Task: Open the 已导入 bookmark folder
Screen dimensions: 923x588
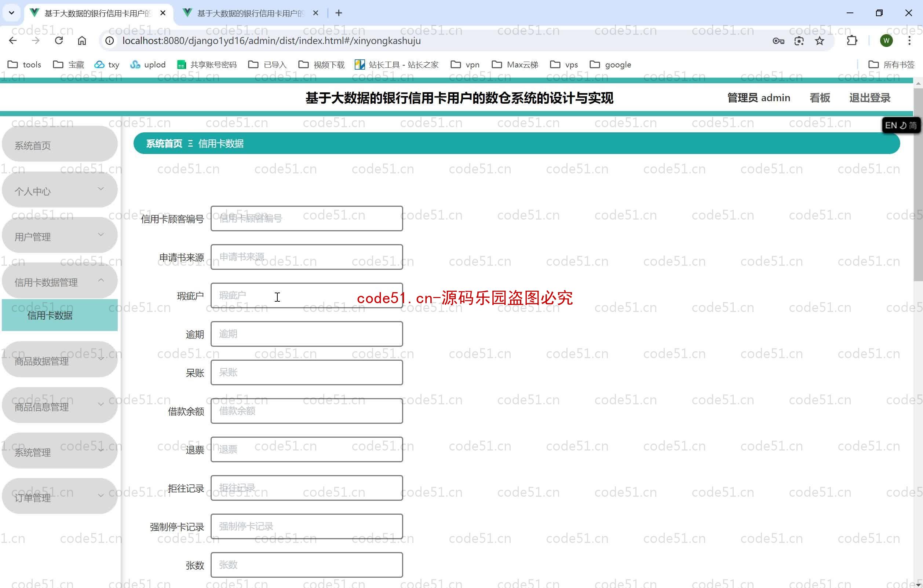Action: [267, 65]
